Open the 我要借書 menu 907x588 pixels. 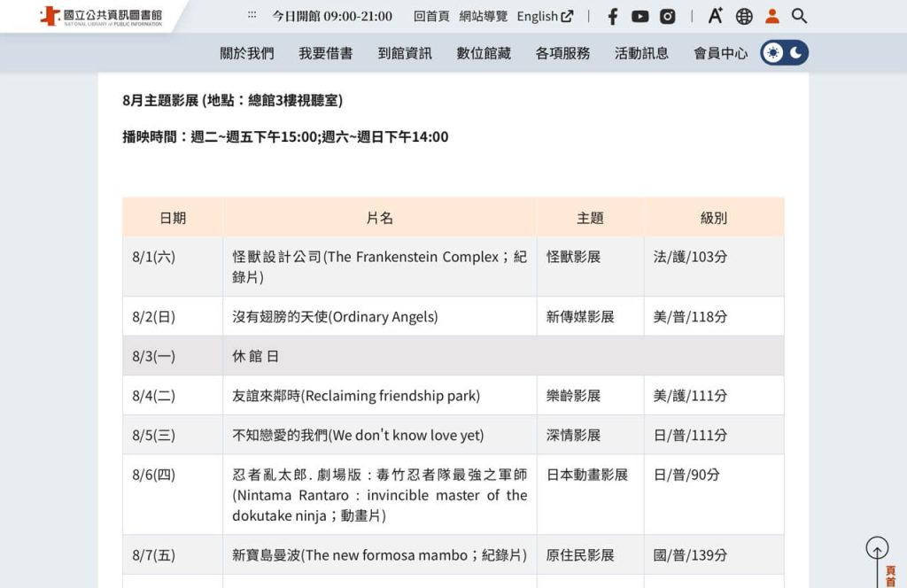point(326,53)
